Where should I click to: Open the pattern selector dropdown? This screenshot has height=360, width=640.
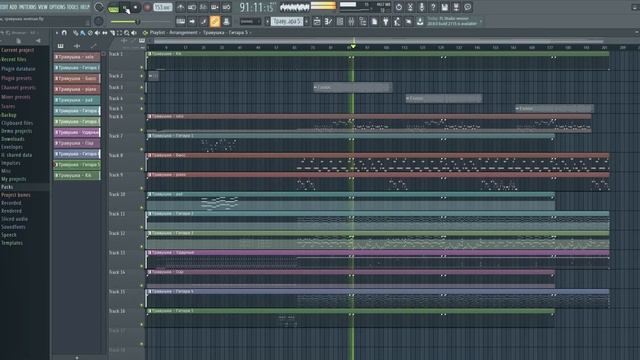pyautogui.click(x=287, y=21)
